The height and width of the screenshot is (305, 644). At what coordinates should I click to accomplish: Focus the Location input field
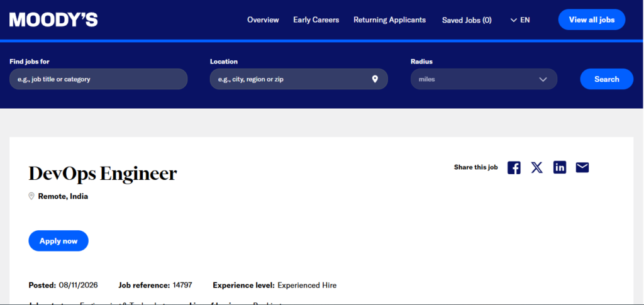tap(299, 79)
